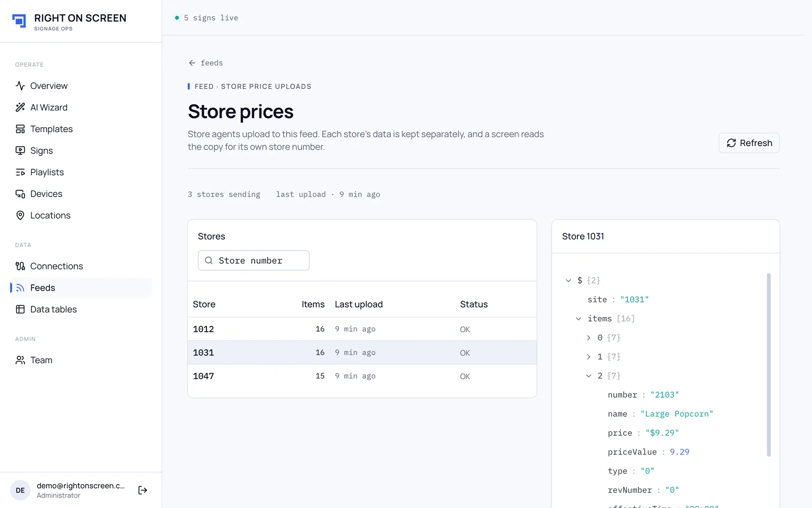Collapse item 2 in JSON tree
This screenshot has height=508, width=812.
point(589,376)
